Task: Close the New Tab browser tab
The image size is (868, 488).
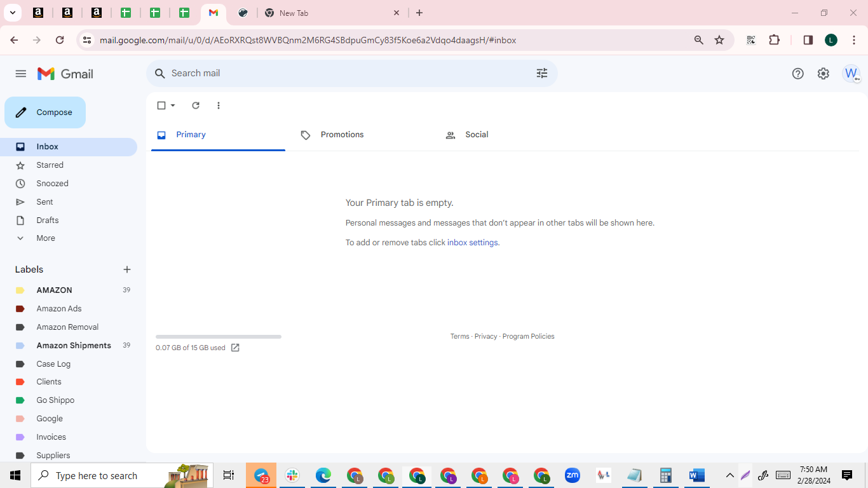Action: pyautogui.click(x=397, y=13)
